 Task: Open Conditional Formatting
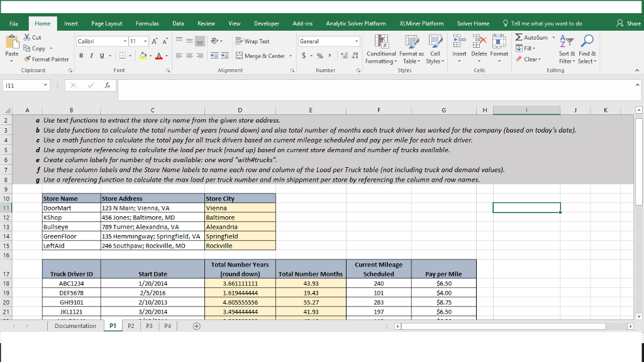381,49
